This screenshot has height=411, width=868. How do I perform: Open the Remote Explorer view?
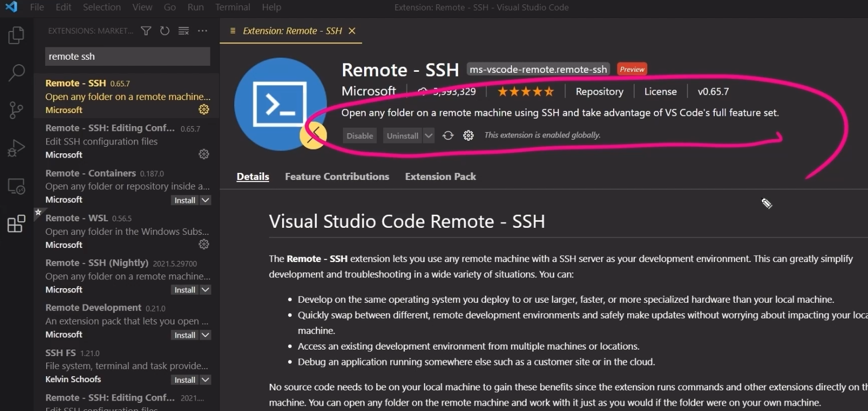tap(16, 186)
